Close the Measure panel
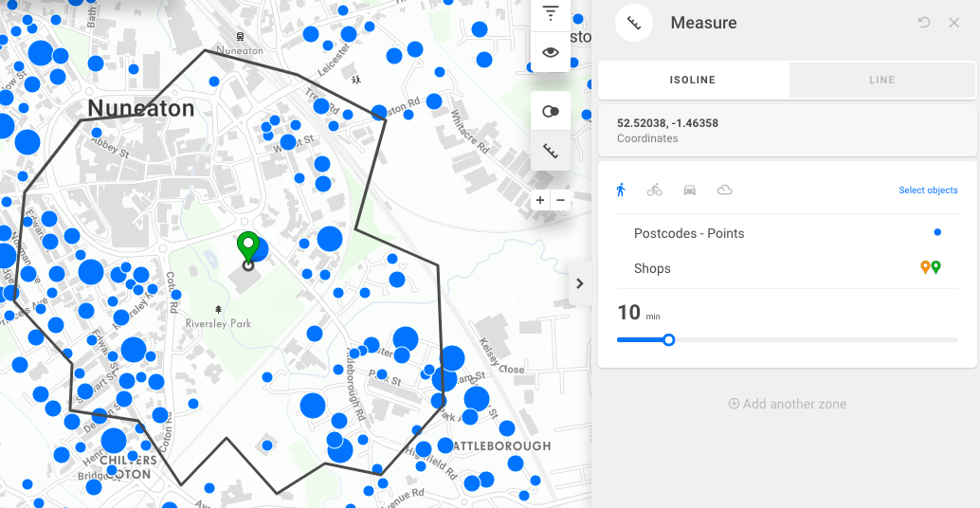The width and height of the screenshot is (980, 508). tap(954, 23)
